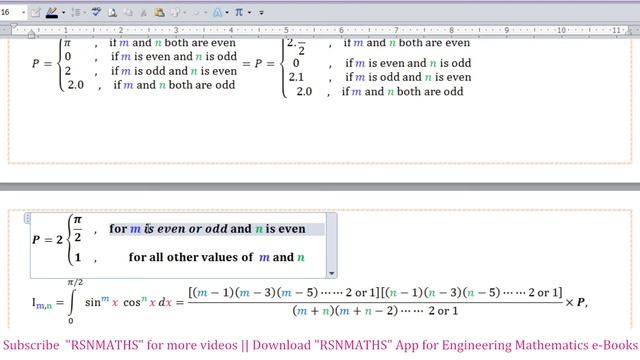The width and height of the screenshot is (640, 360).
Task: Open the font size 16 dropdown
Action: [23, 13]
